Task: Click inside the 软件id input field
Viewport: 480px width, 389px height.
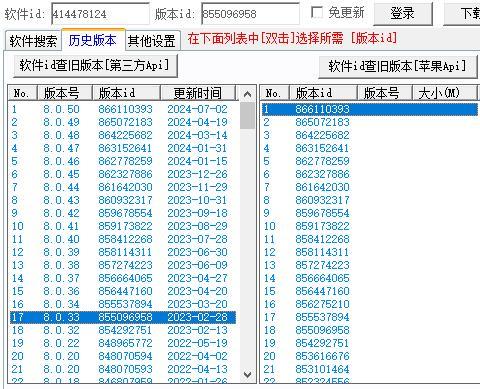Action: (100, 14)
